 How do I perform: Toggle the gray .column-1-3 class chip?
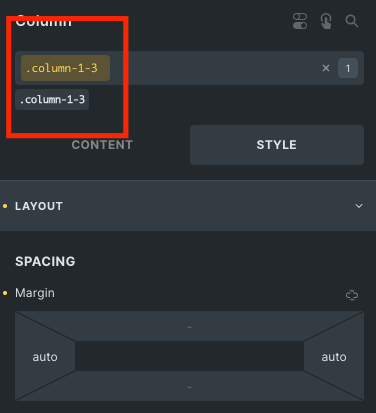[x=52, y=99]
